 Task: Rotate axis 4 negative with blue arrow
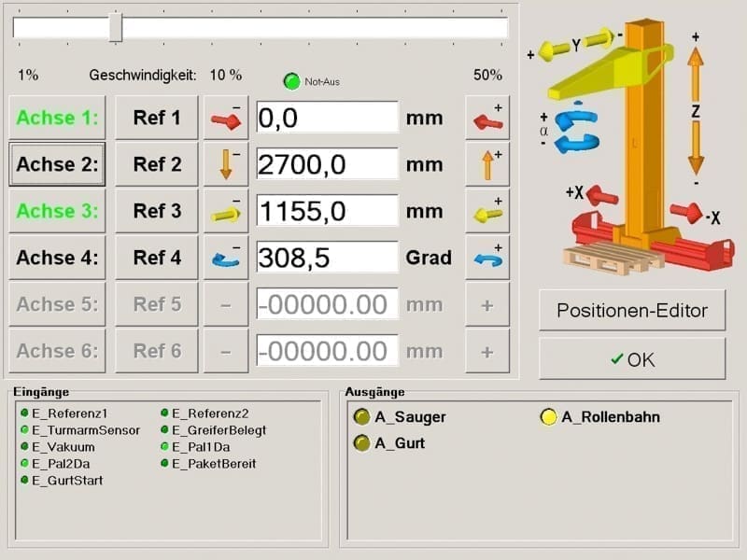point(226,259)
